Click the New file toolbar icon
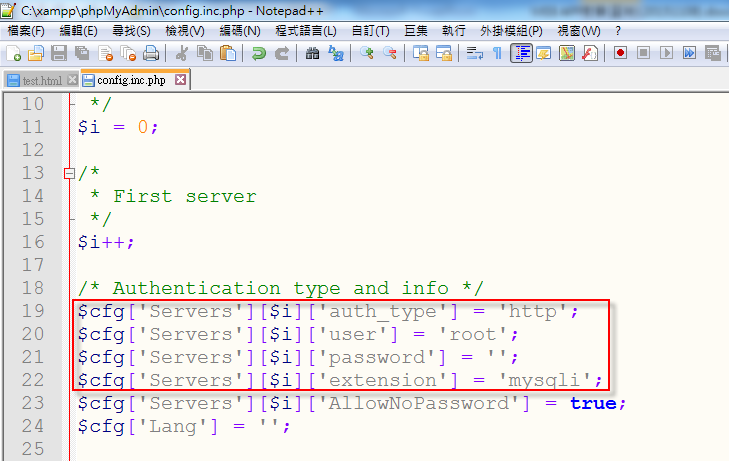This screenshot has width=729, height=461. click(x=13, y=53)
